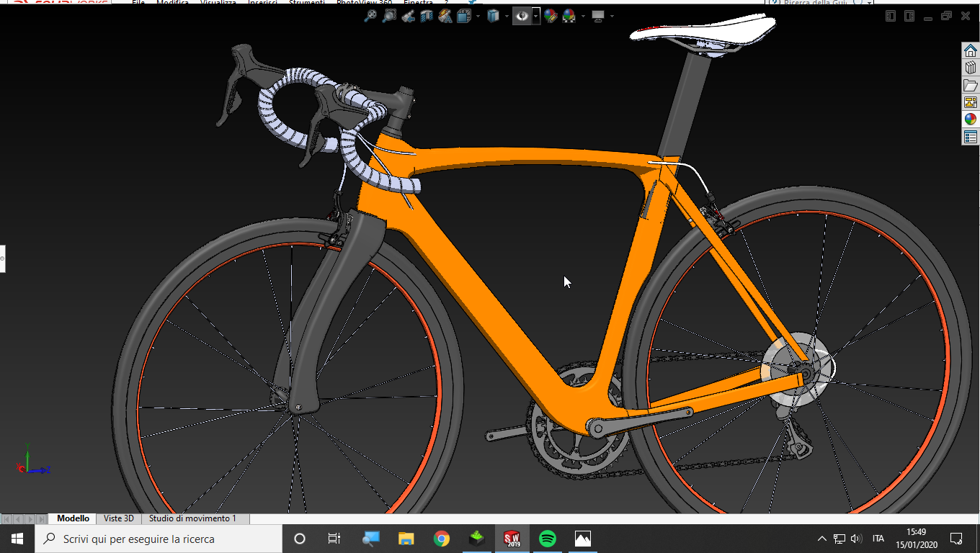Activate the Zoom to Area tool
This screenshot has width=980, height=553.
tap(389, 16)
